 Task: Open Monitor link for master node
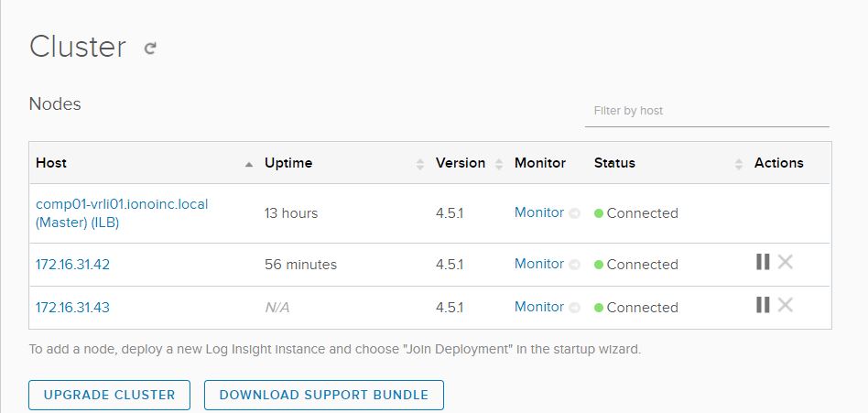tap(538, 212)
